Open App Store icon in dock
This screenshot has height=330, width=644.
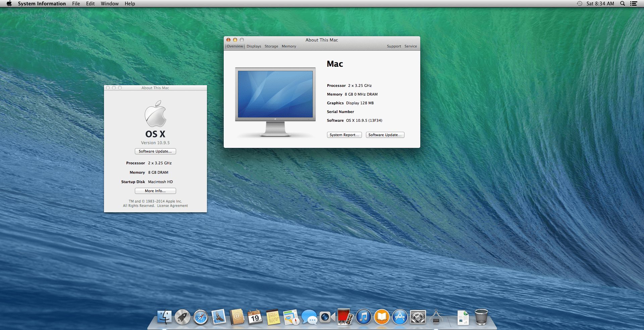(x=400, y=317)
